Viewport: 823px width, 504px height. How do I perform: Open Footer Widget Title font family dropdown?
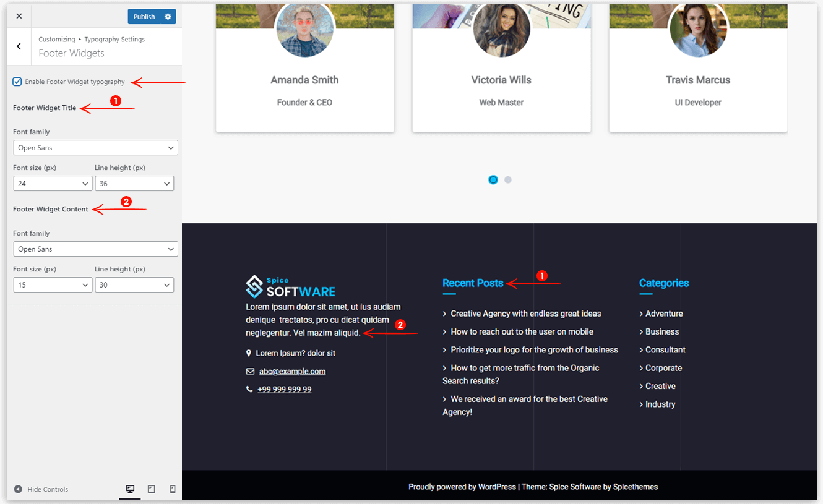click(95, 148)
